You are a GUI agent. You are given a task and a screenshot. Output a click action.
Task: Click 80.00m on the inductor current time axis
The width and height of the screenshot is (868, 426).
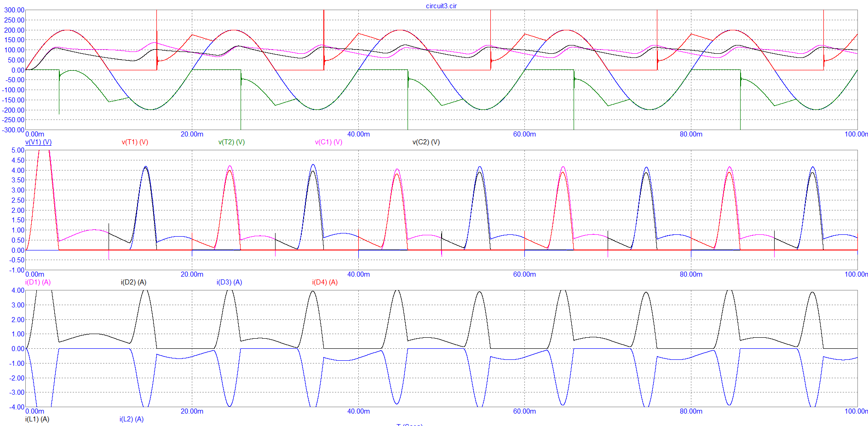(691, 411)
